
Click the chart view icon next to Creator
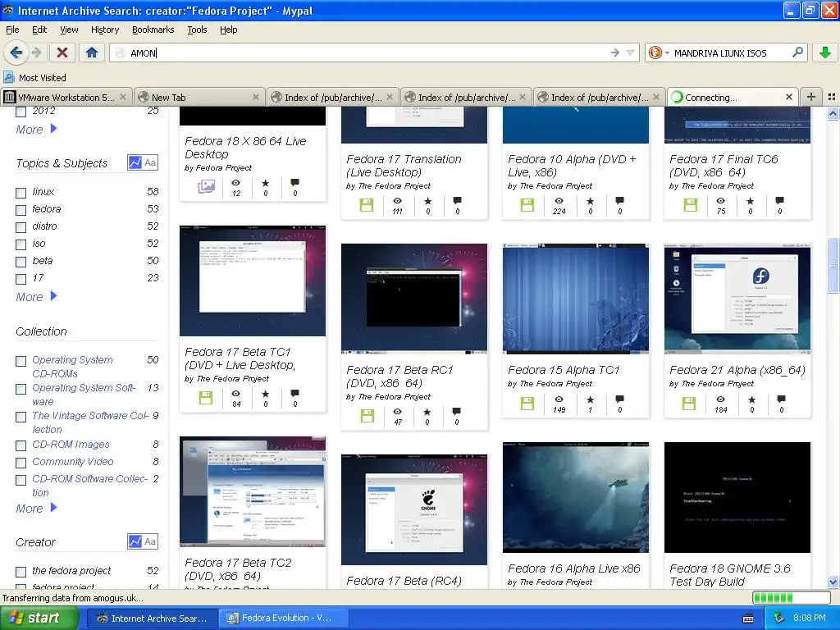click(x=135, y=541)
